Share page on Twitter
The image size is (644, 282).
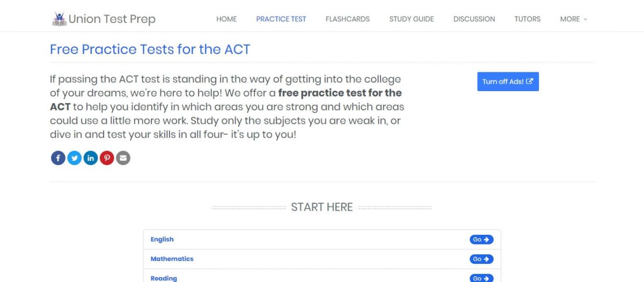(75, 158)
